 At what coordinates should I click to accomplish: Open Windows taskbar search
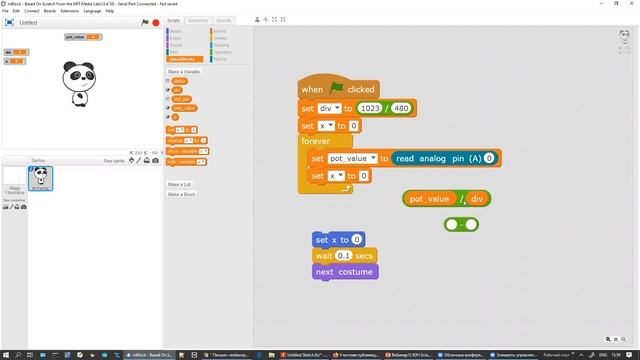18,355
